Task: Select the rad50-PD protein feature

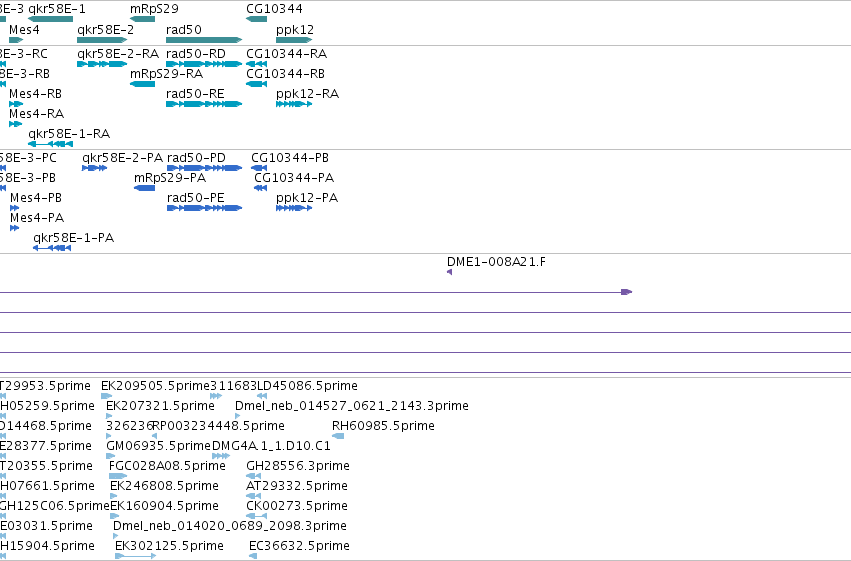Action: coord(204,168)
